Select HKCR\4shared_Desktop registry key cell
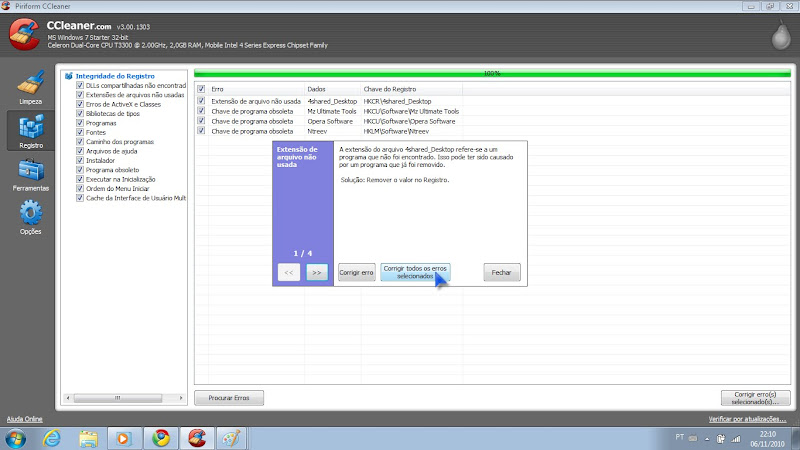Screen dimensions: 800x450 [x=397, y=101]
